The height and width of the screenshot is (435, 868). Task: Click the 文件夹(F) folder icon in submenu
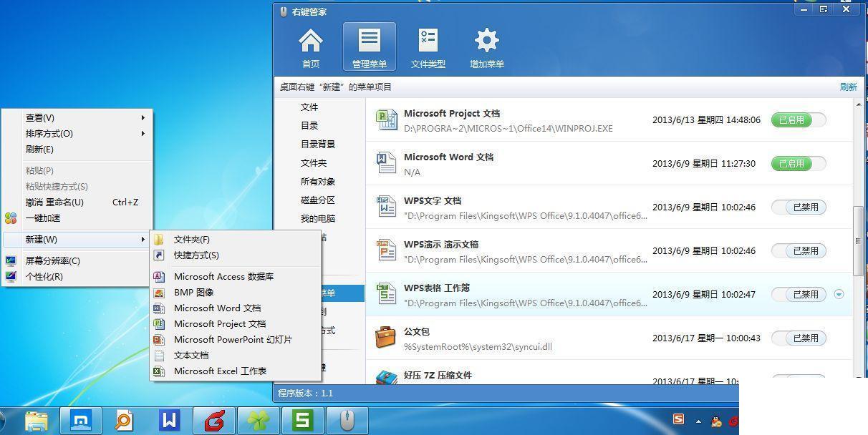[x=159, y=240]
